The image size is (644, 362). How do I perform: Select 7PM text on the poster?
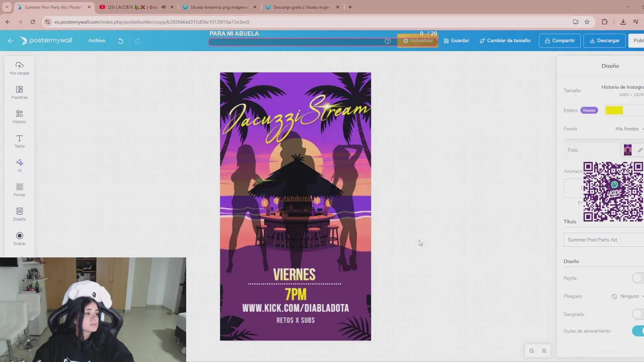295,294
